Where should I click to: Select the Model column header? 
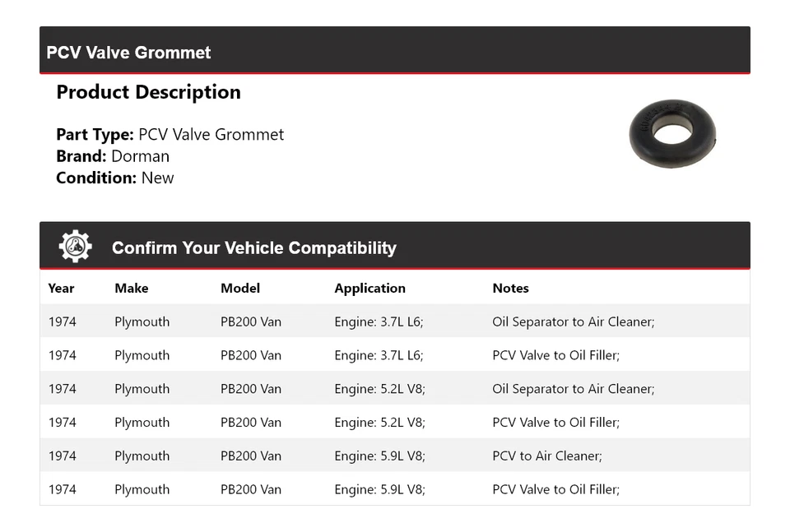[240, 289]
